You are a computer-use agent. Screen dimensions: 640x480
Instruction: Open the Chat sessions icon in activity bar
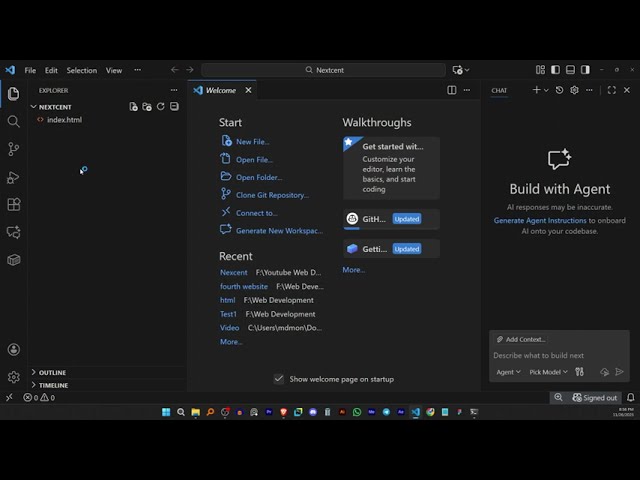click(13, 232)
